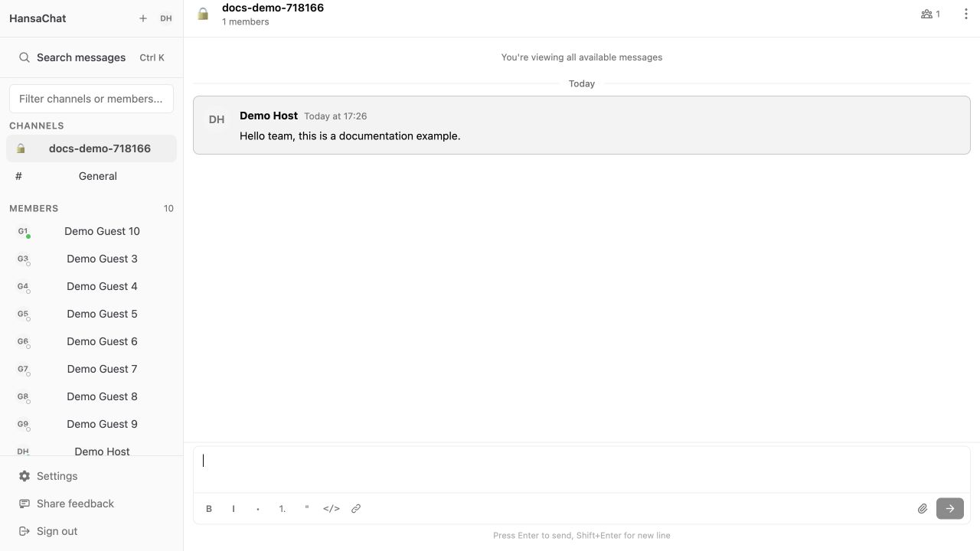Click Demo Guest 9's G9 avatar
Image resolution: width=980 pixels, height=551 pixels.
tap(23, 424)
